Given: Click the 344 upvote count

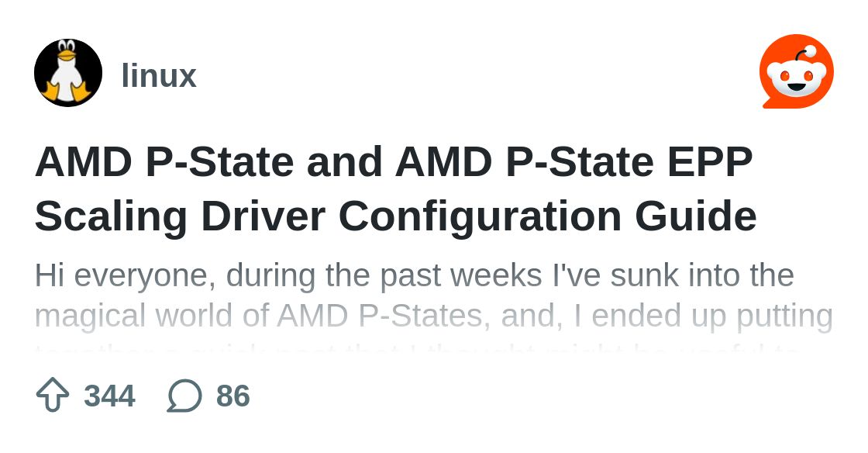Looking at the screenshot, I should tap(109, 396).
